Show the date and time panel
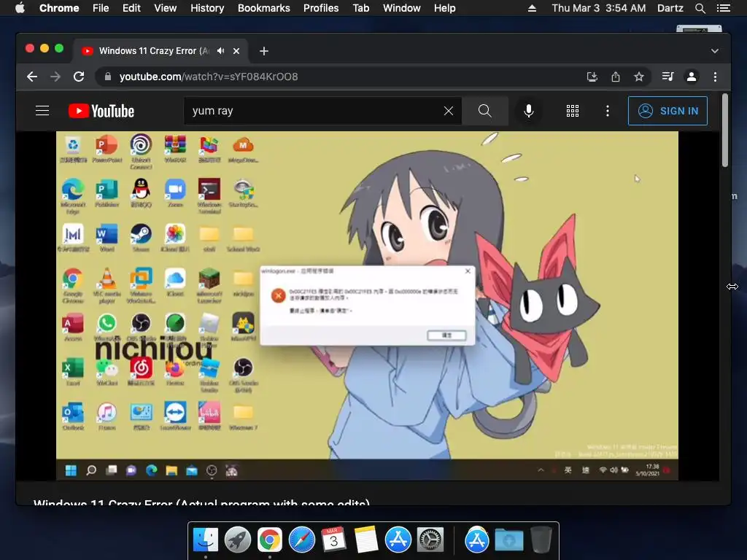747x560 pixels. pos(599,8)
